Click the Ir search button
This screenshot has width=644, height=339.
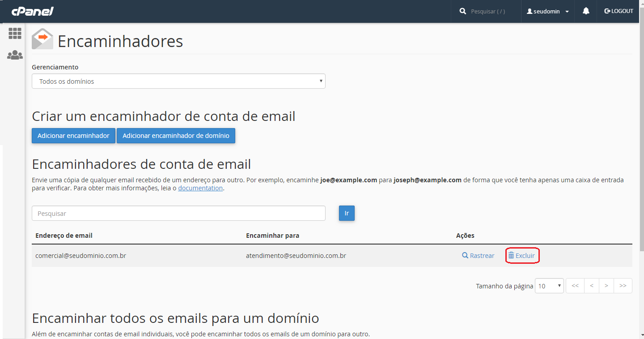point(347,213)
